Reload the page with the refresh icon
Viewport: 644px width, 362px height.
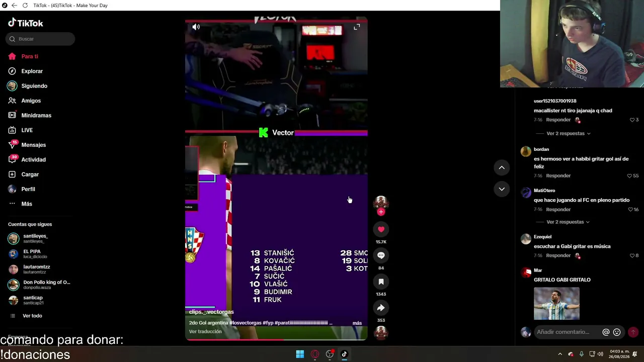pyautogui.click(x=25, y=6)
